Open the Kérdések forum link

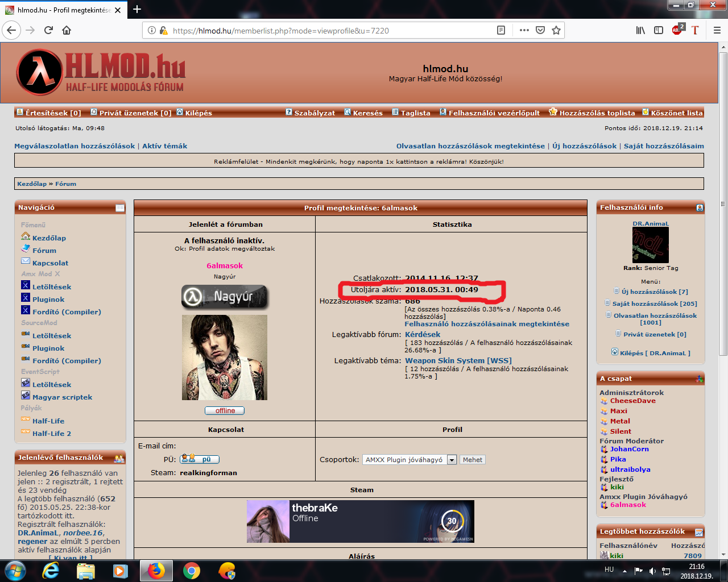point(423,334)
